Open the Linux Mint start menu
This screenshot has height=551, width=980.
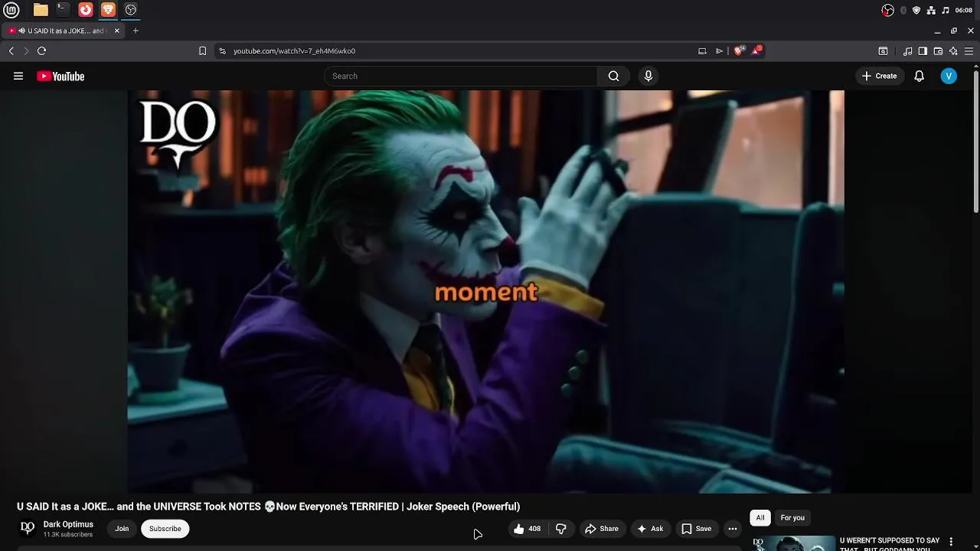pyautogui.click(x=11, y=10)
